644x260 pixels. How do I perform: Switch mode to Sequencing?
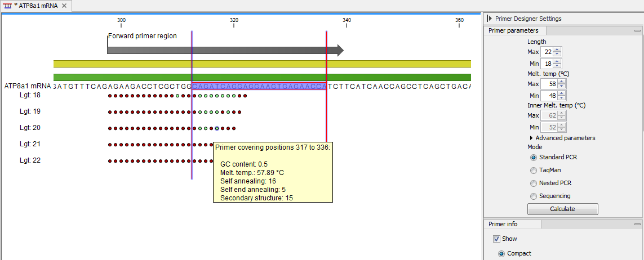point(534,196)
